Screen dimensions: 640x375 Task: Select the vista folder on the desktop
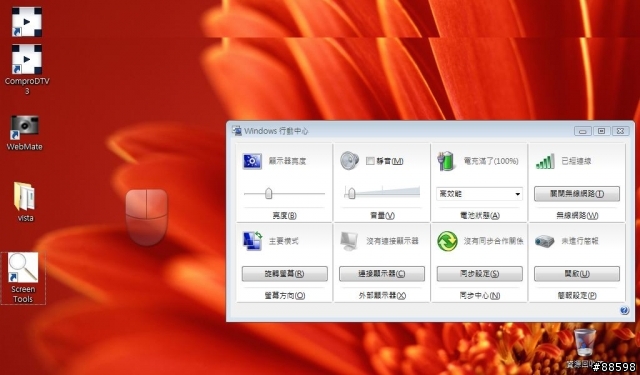click(x=25, y=202)
